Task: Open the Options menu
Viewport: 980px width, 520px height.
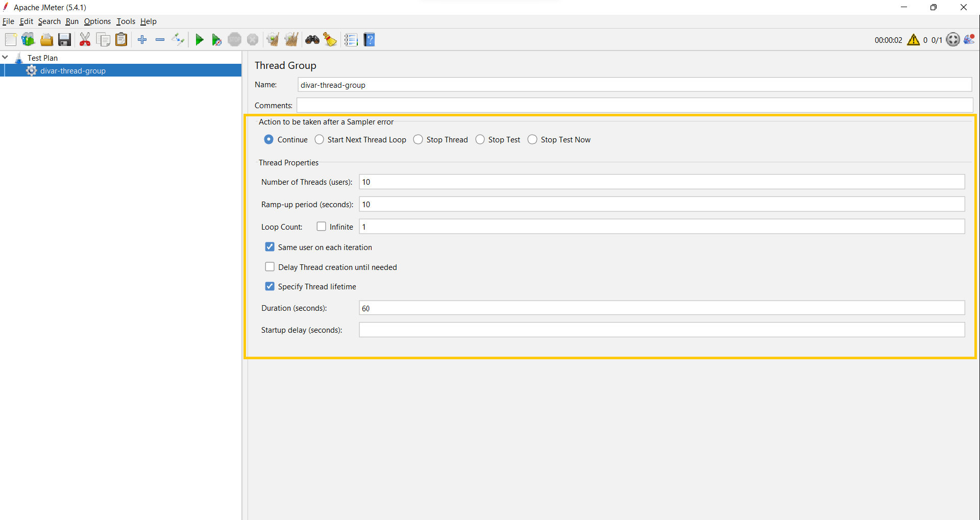Action: pos(97,21)
